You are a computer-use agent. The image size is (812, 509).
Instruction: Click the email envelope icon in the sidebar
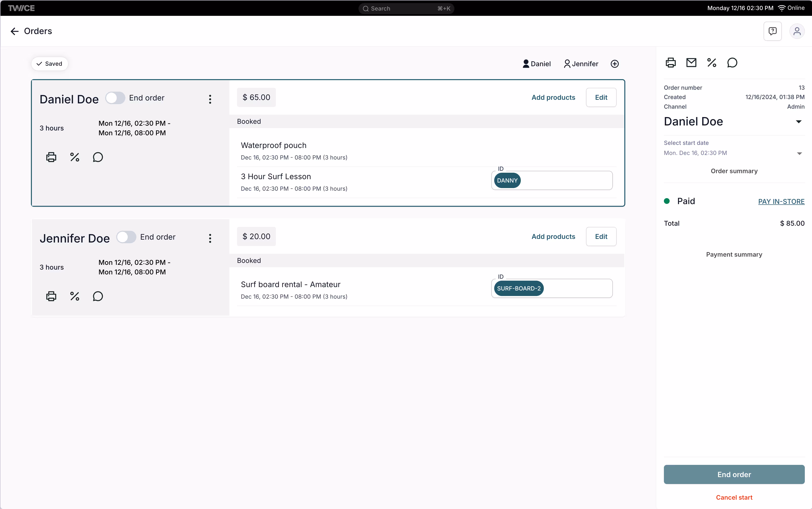pyautogui.click(x=691, y=63)
